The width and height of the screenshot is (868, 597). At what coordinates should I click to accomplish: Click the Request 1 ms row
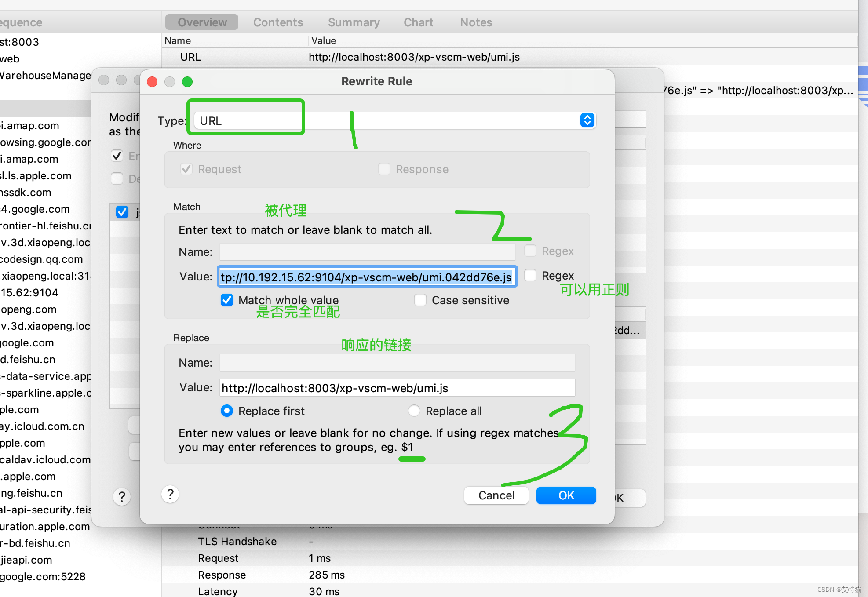click(x=510, y=558)
